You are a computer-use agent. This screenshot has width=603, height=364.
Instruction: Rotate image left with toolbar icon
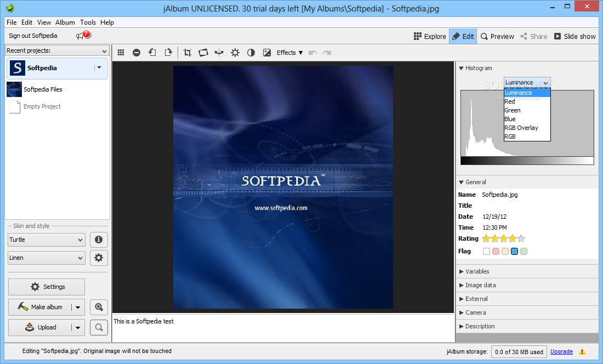pyautogui.click(x=152, y=52)
